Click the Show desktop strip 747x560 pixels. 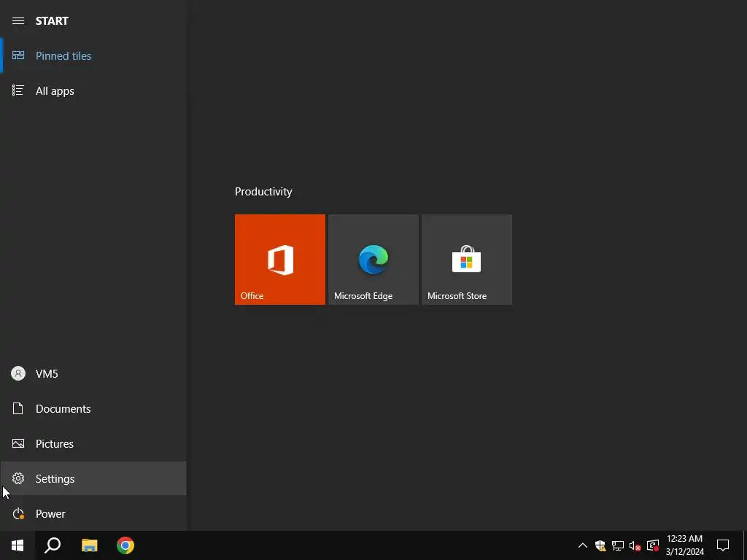745,545
